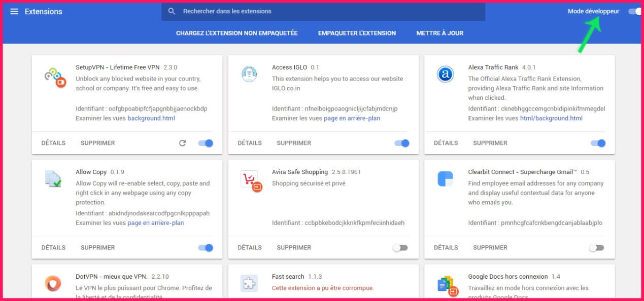Screen dimensions: 644x301
Task: Select Clearbit identifier pmnhcgfcafcnkbengdcanjablaabjplo
Action: pyautogui.click(x=551, y=223)
